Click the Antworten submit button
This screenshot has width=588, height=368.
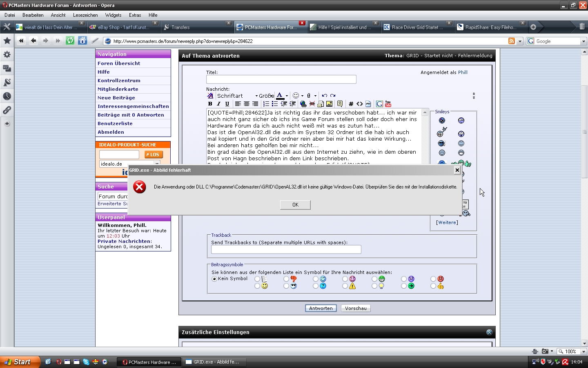pyautogui.click(x=321, y=308)
